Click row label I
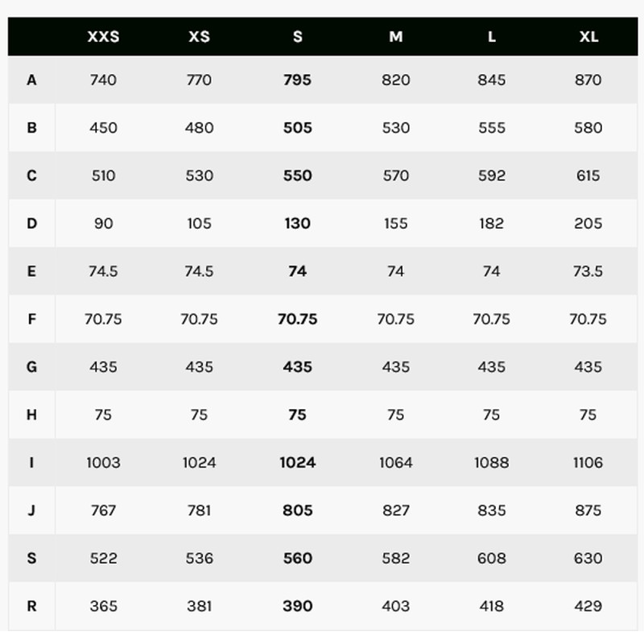Screen dimensions: 644x644 click(x=31, y=462)
